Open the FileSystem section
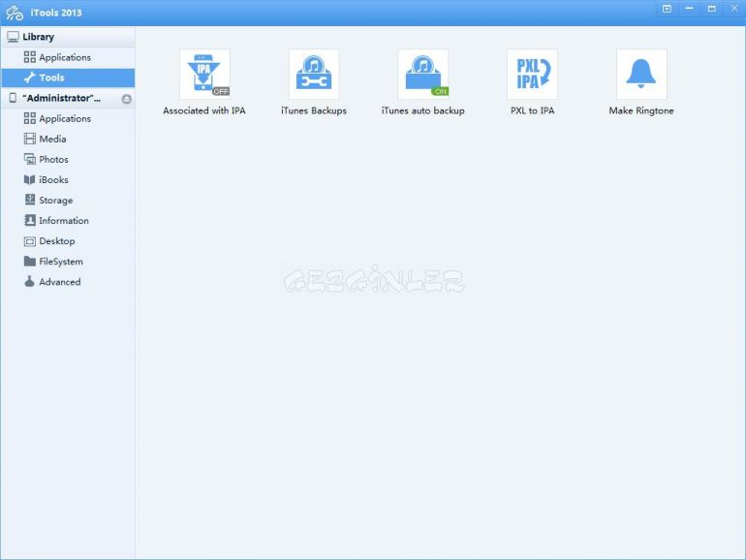The image size is (746, 560). pos(68,262)
